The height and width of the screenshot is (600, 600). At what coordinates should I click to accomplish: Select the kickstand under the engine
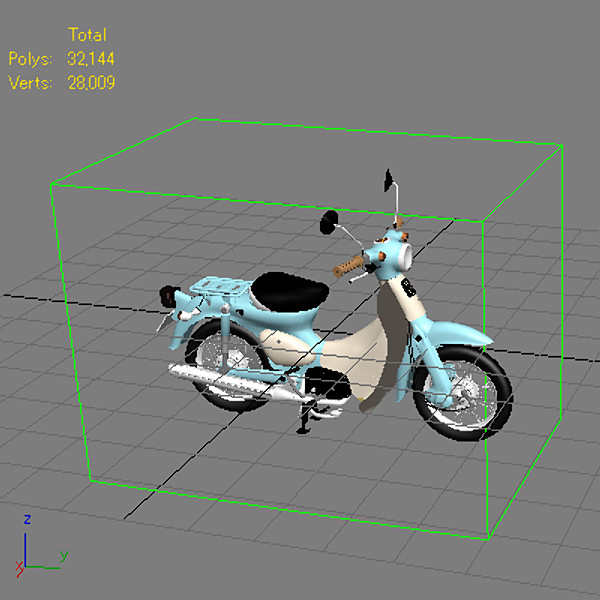point(306,419)
